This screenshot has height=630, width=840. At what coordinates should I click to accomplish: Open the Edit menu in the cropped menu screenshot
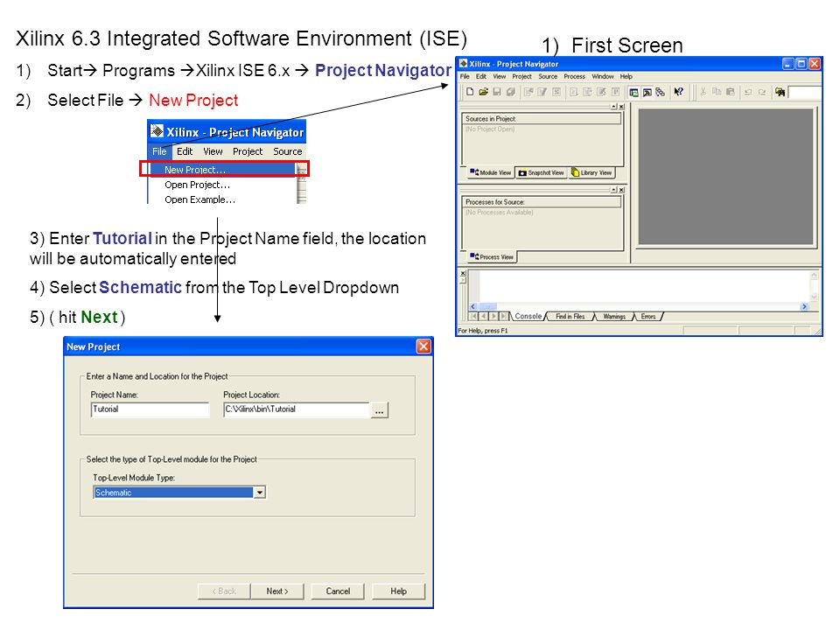(x=185, y=151)
